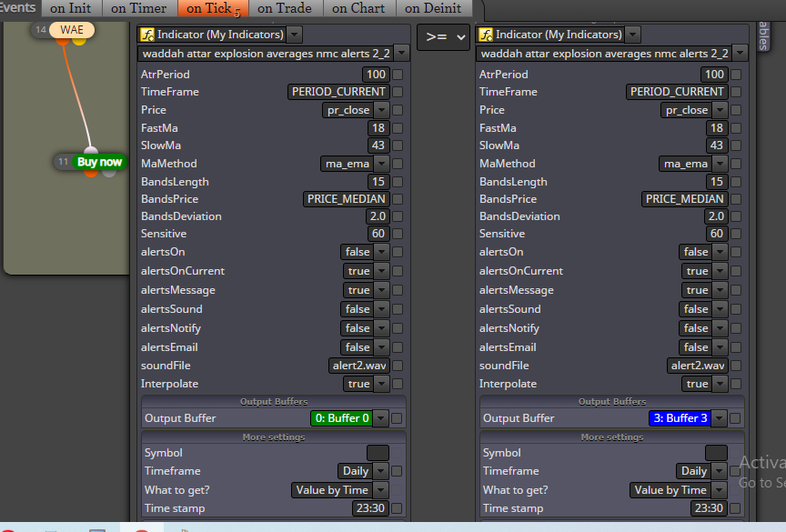Tick left panel TimeFrame checkbox
This screenshot has width=786, height=532.
[x=398, y=92]
